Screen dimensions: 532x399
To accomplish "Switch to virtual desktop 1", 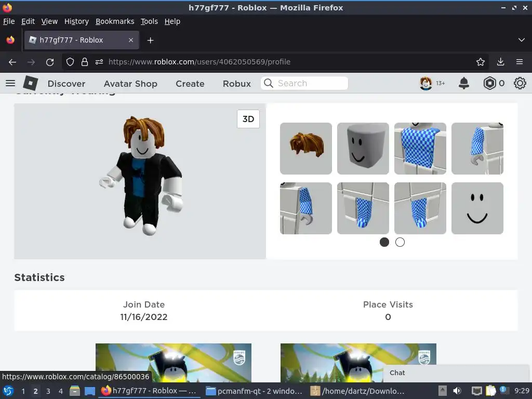I will click(23, 391).
